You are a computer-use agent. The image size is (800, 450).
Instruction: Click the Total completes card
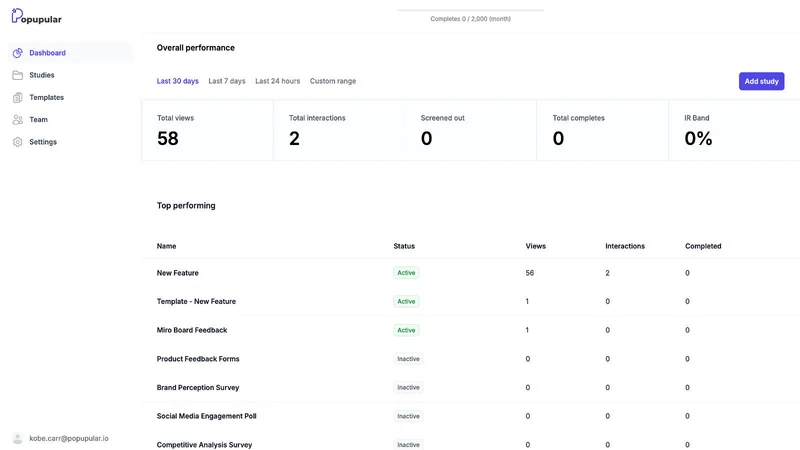pyautogui.click(x=603, y=130)
